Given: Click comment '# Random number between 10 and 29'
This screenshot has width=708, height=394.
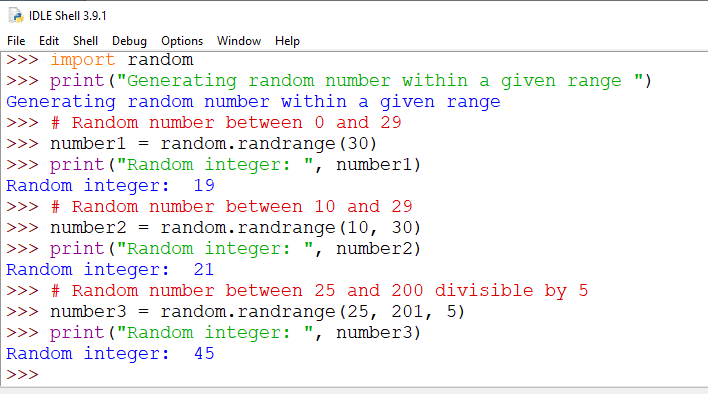Looking at the screenshot, I should pyautogui.click(x=231, y=206).
